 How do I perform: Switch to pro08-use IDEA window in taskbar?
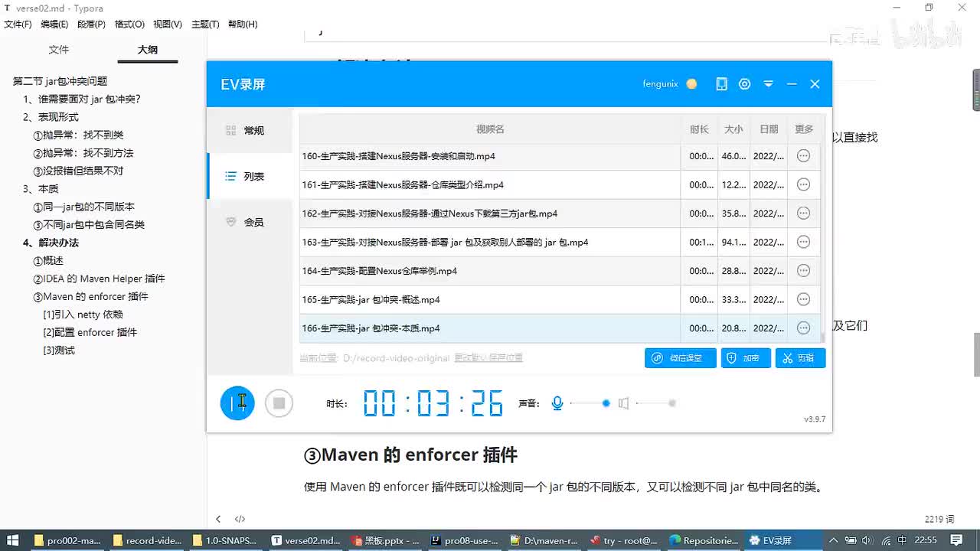coord(465,540)
